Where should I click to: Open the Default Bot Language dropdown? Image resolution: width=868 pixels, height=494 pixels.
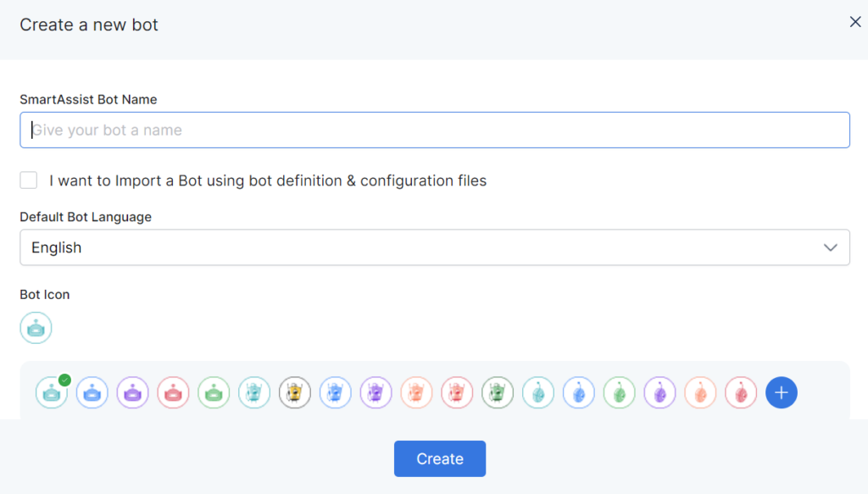(x=434, y=247)
